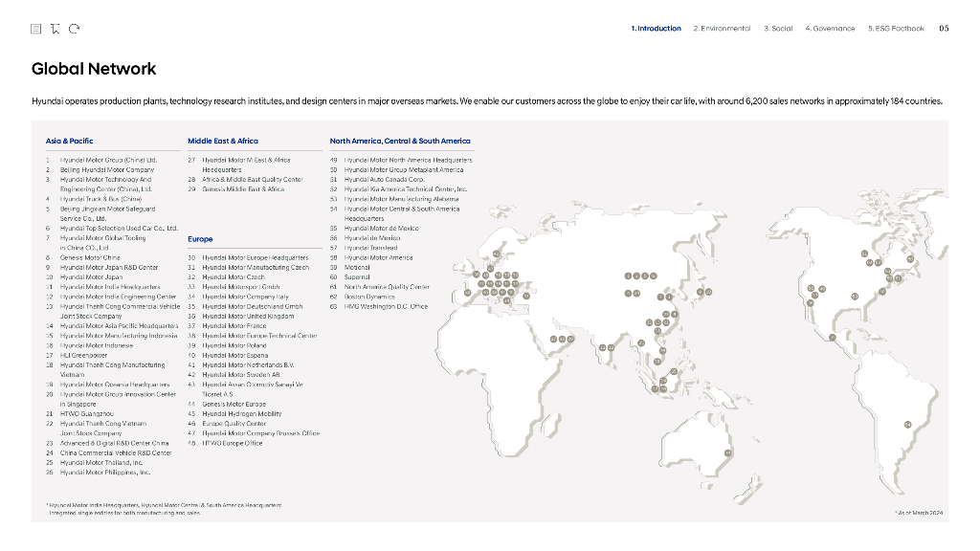Click the Global Network heading
Image resolution: width=980 pixels, height=551 pixels.
coord(94,69)
